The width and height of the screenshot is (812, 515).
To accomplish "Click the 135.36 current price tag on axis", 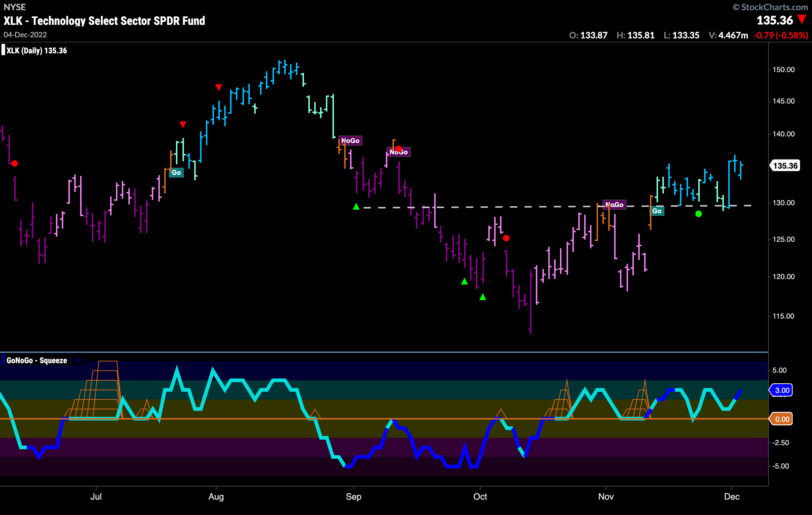I will [x=785, y=166].
